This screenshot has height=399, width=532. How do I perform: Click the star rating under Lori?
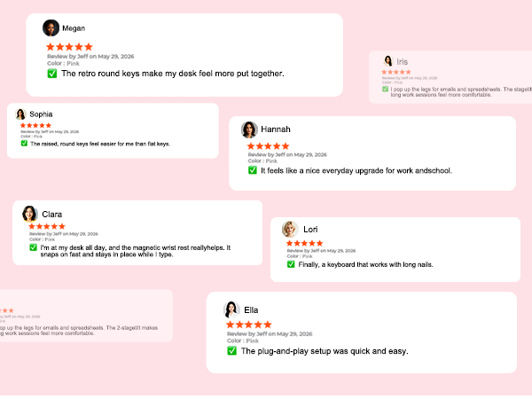(x=304, y=243)
